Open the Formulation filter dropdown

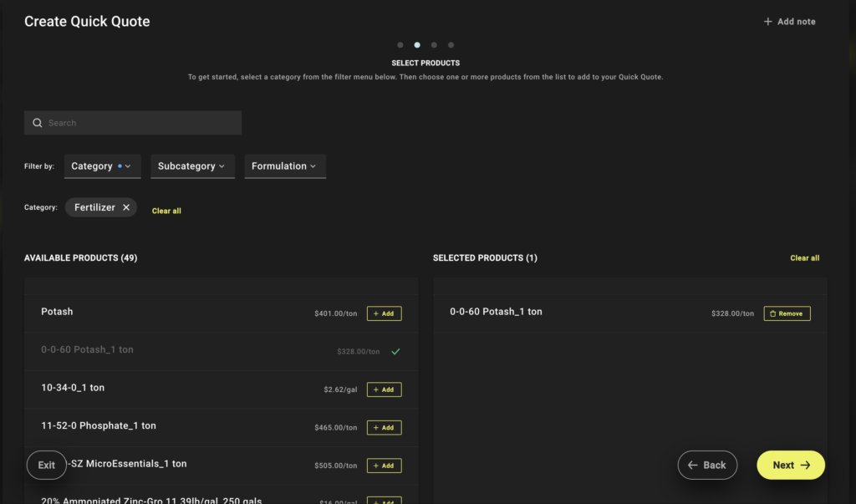point(284,166)
